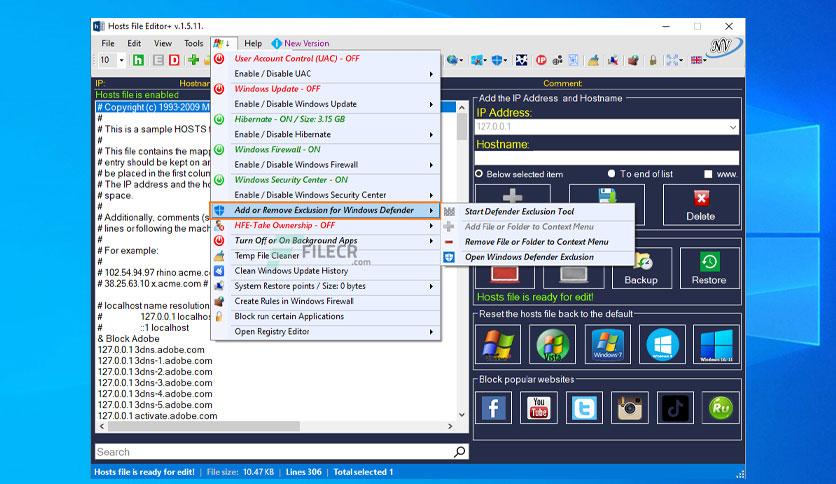The width and height of the screenshot is (836, 484).
Task: Open the Tools menu
Action: tap(193, 44)
